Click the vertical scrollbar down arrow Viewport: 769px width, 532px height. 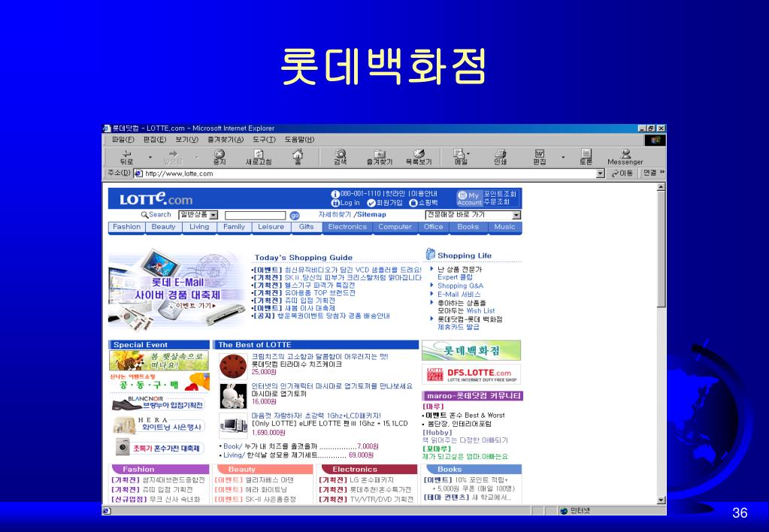point(661,500)
